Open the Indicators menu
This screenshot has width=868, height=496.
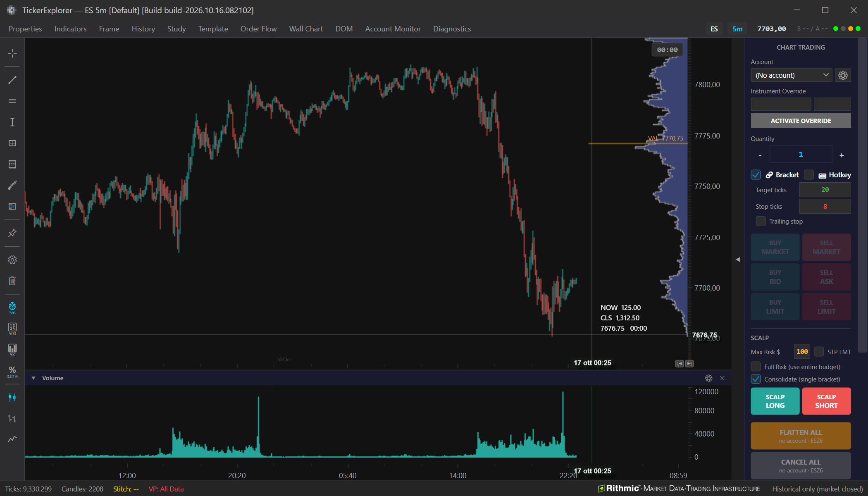coord(70,29)
